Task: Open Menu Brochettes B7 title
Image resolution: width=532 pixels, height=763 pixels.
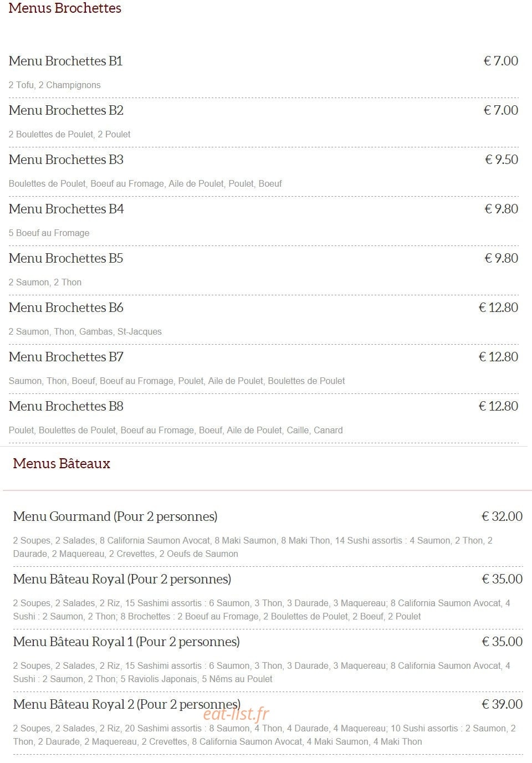Action: 66,357
